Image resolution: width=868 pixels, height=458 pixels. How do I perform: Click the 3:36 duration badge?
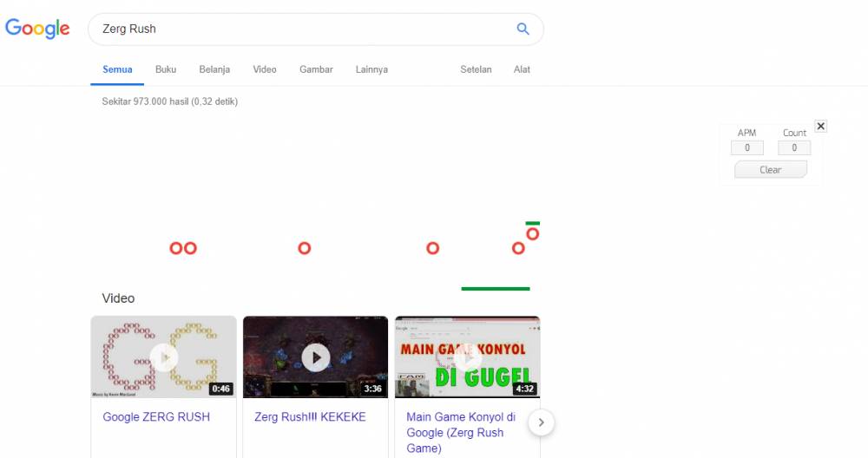(372, 389)
